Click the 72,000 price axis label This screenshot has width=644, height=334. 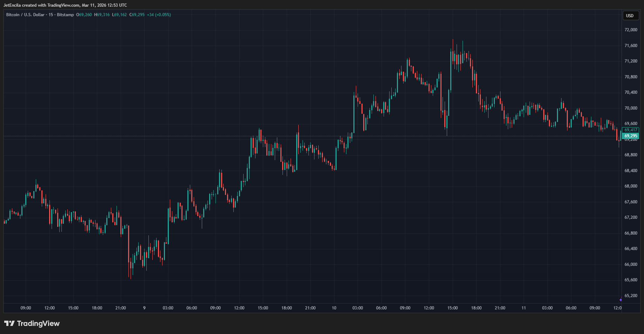(x=631, y=30)
